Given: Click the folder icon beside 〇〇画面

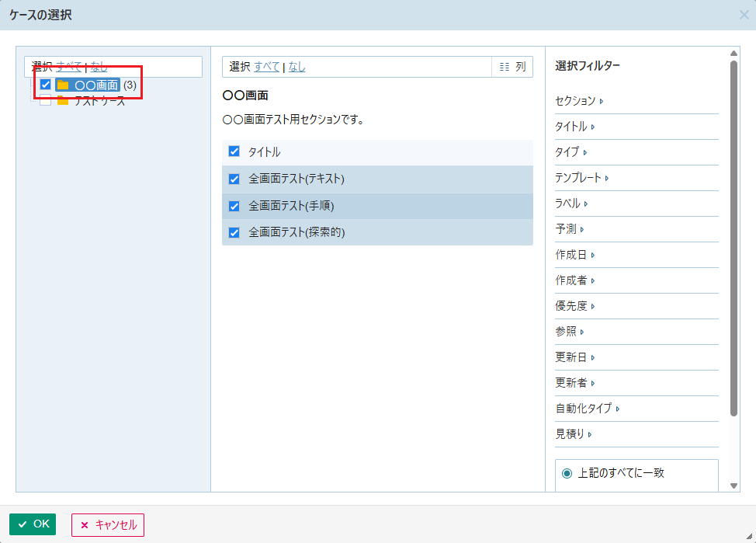Looking at the screenshot, I should (63, 85).
